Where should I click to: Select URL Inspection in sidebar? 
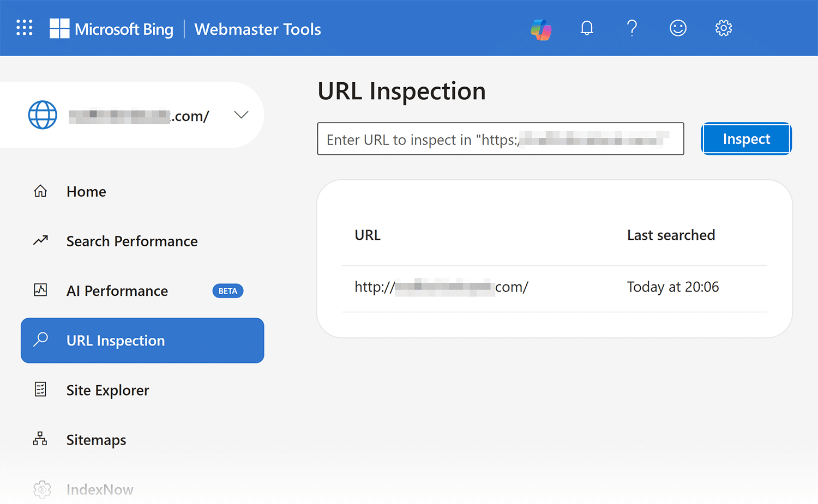pyautogui.click(x=142, y=341)
